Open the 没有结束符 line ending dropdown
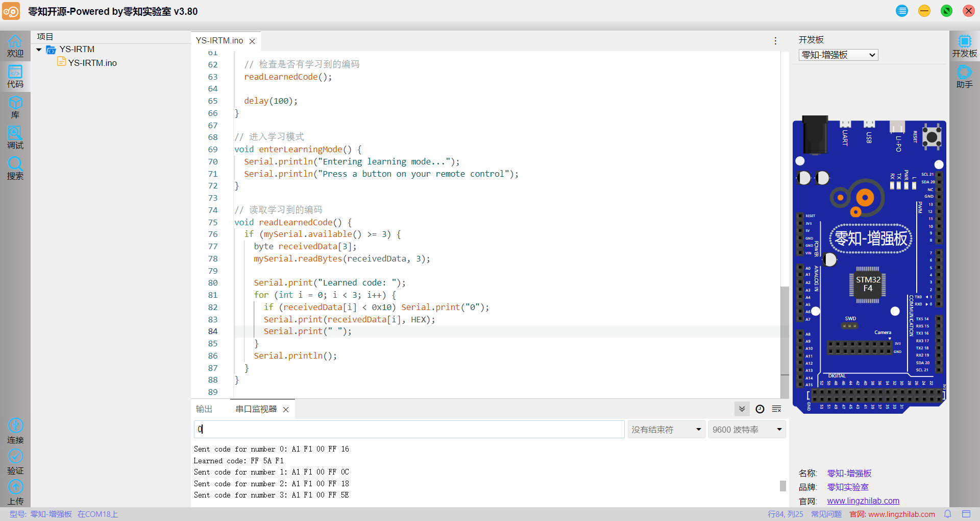Viewport: 980px width, 521px height. (x=666, y=430)
